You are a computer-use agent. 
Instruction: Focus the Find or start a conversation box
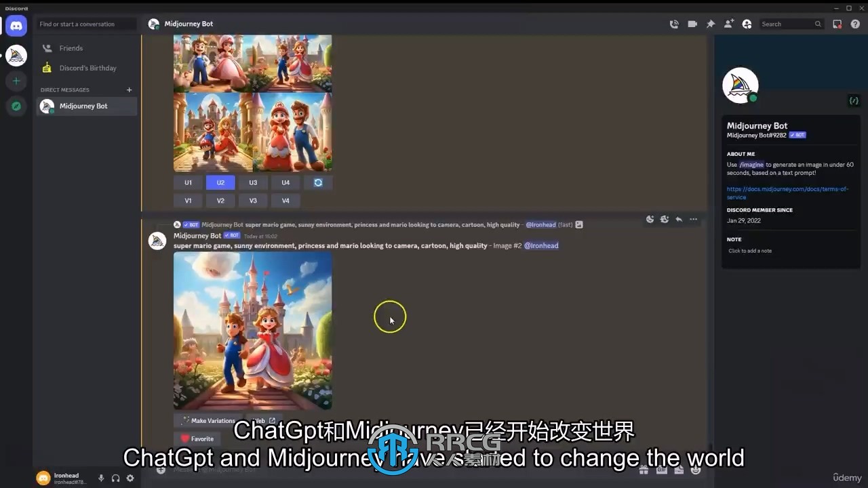click(x=86, y=24)
